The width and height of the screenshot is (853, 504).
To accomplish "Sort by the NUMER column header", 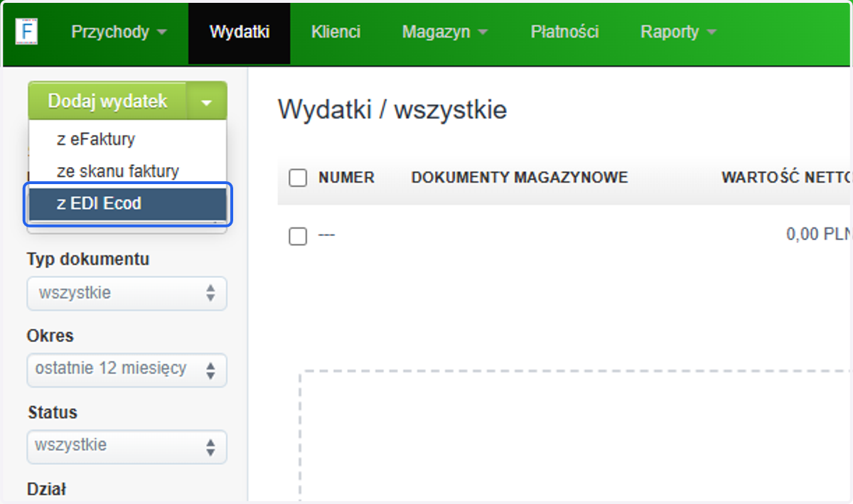I will (346, 178).
